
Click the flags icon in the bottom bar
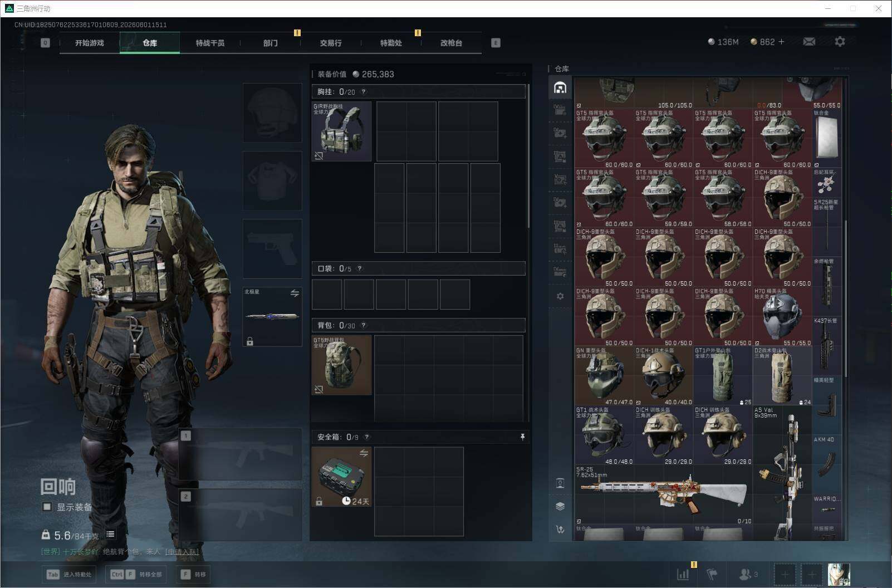pos(712,574)
